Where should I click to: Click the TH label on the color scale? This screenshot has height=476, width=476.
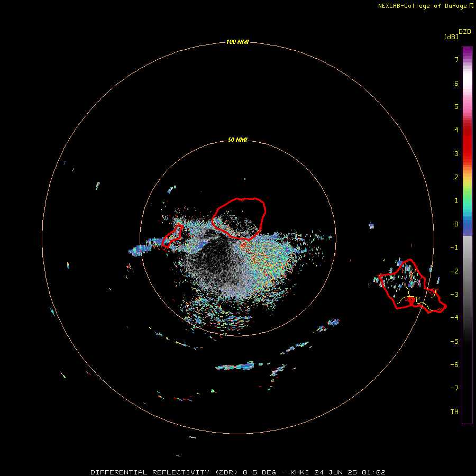tap(454, 411)
